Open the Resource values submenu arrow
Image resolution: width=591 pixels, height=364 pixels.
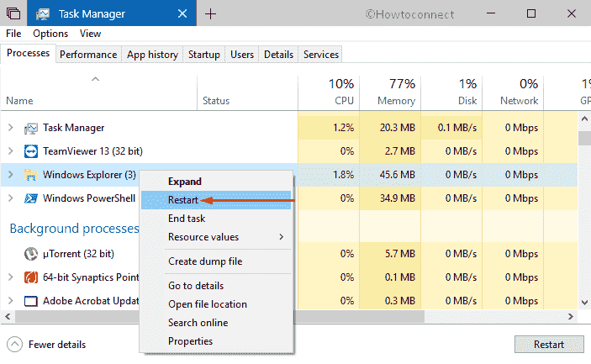tap(281, 236)
